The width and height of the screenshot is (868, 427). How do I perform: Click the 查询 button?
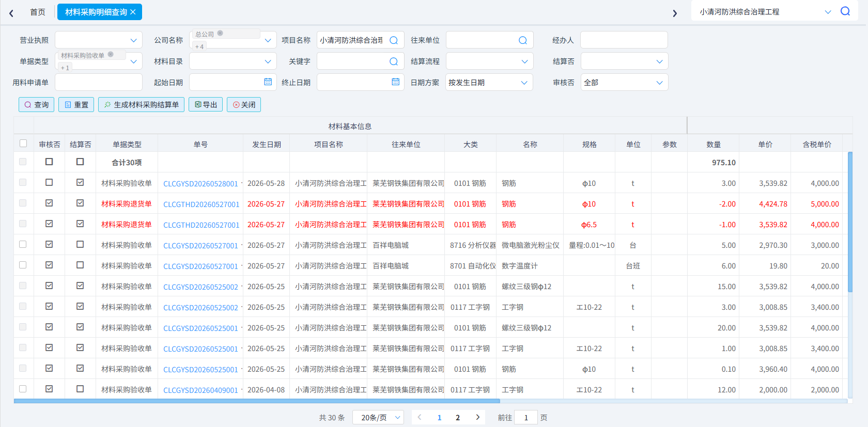36,105
